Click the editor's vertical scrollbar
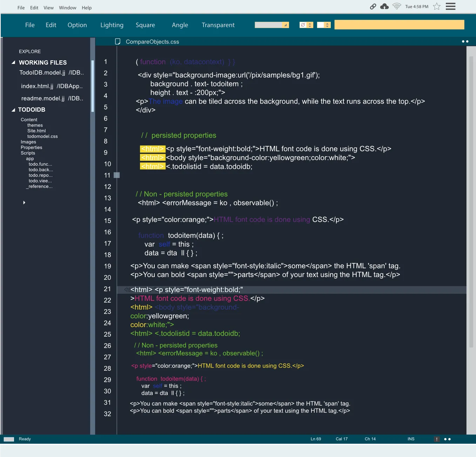 click(x=471, y=202)
